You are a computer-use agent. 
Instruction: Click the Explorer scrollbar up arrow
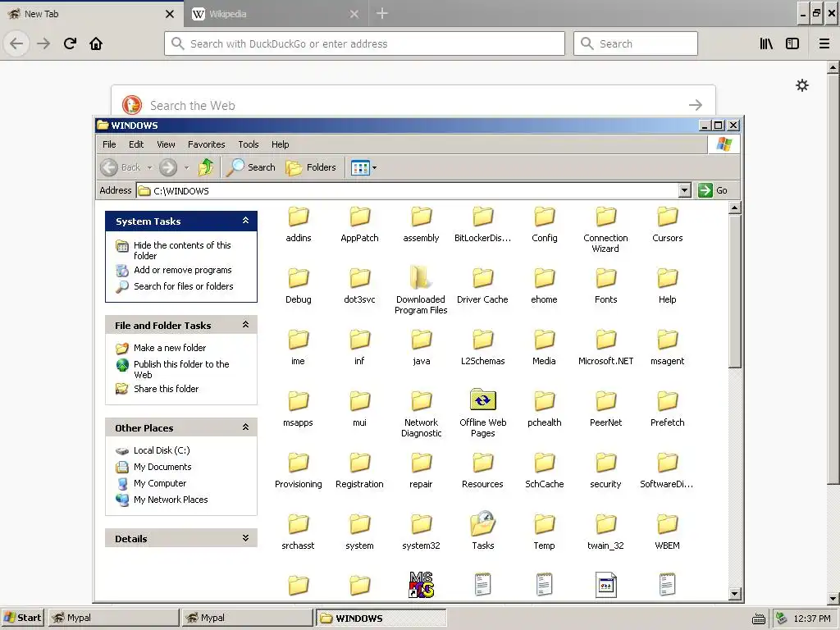(734, 208)
